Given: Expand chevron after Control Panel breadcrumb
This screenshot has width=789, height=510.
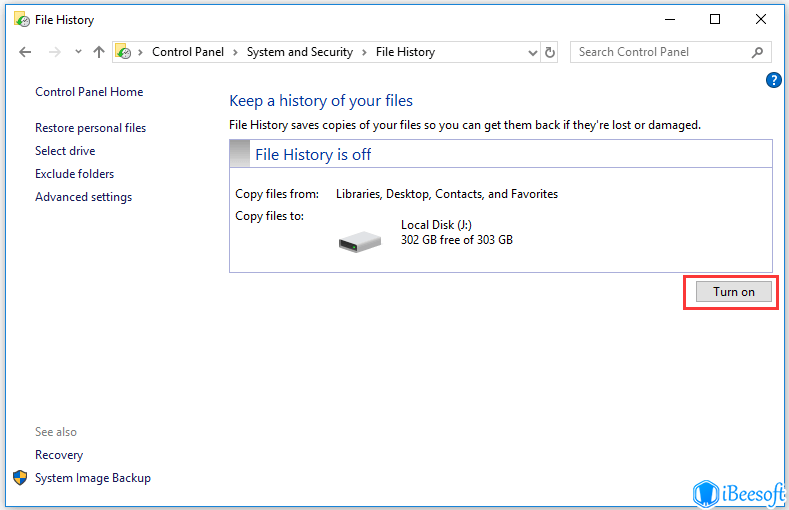Looking at the screenshot, I should click(x=235, y=52).
